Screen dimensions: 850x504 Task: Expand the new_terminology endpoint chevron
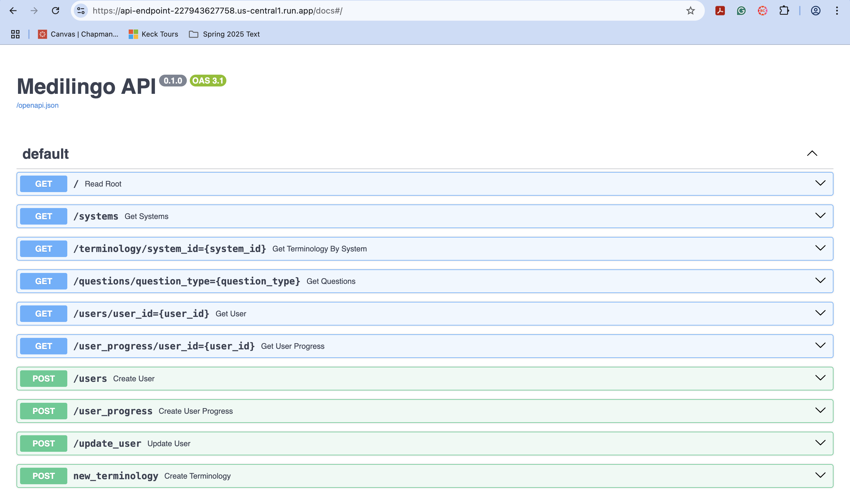click(820, 475)
